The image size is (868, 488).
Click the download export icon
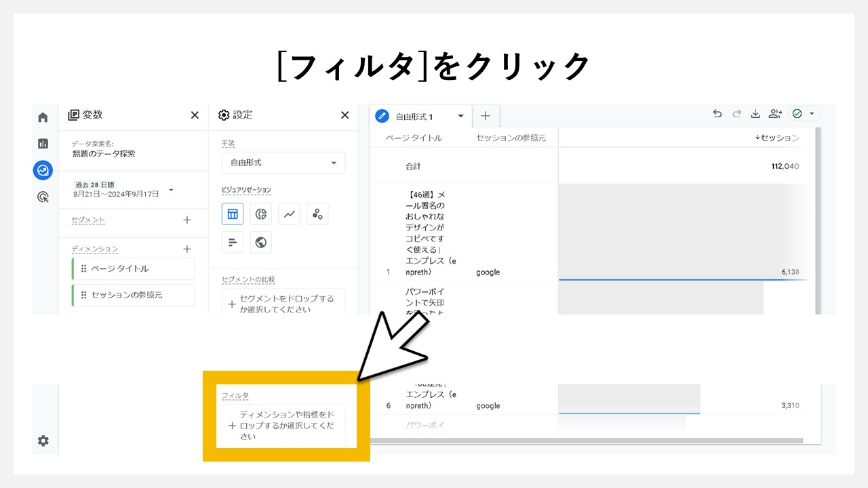pyautogui.click(x=755, y=115)
